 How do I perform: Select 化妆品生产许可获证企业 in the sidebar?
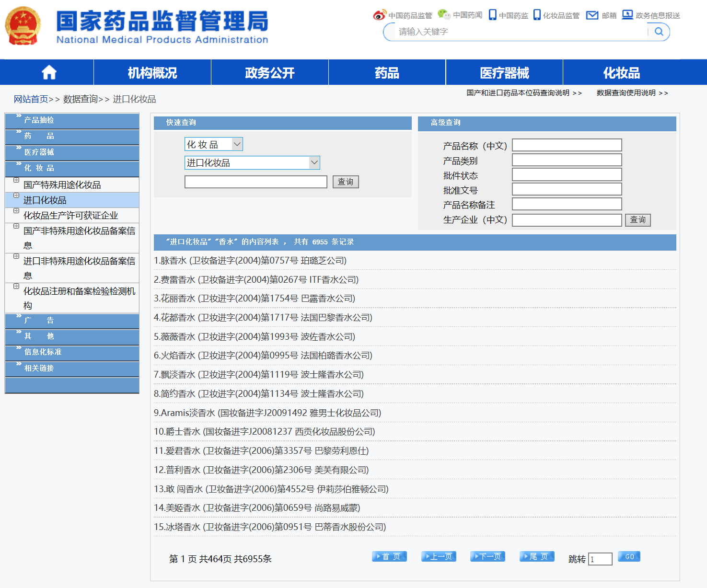pos(70,216)
